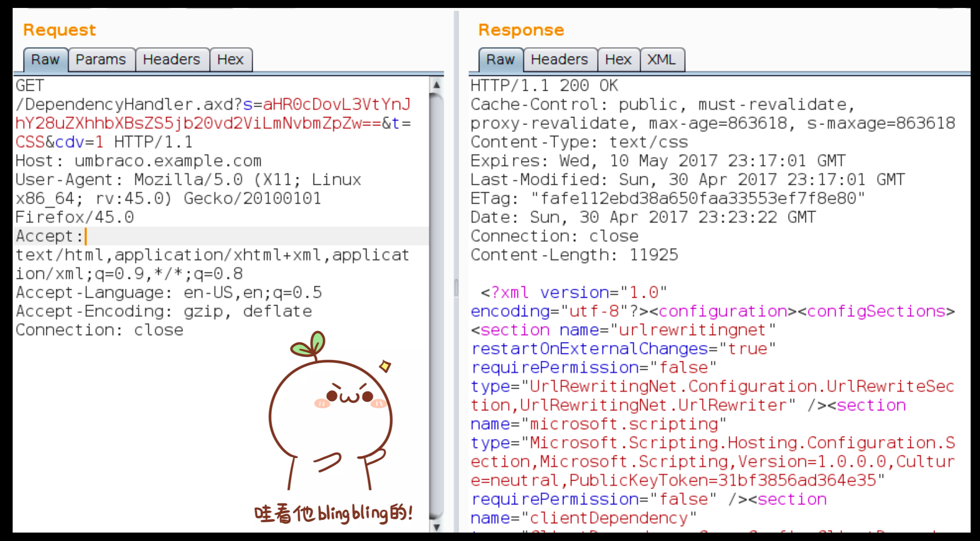Select the Response Raw tab
Screen dimensions: 980x541
pos(500,60)
